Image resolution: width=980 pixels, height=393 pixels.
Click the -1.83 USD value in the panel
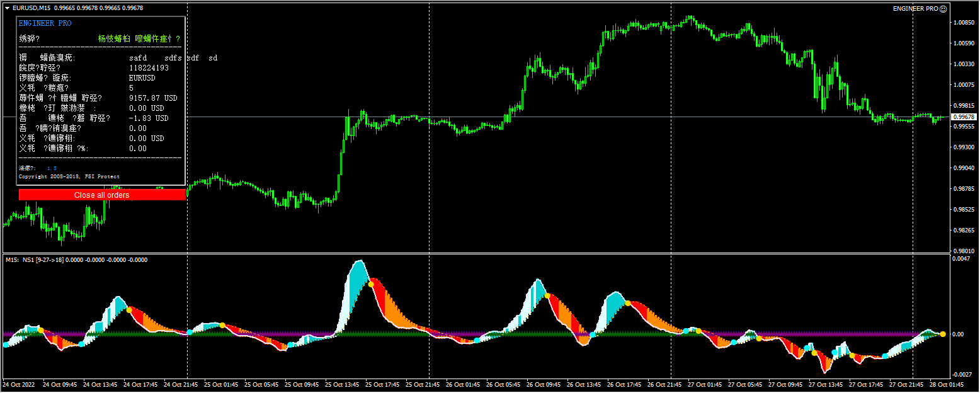[149, 118]
